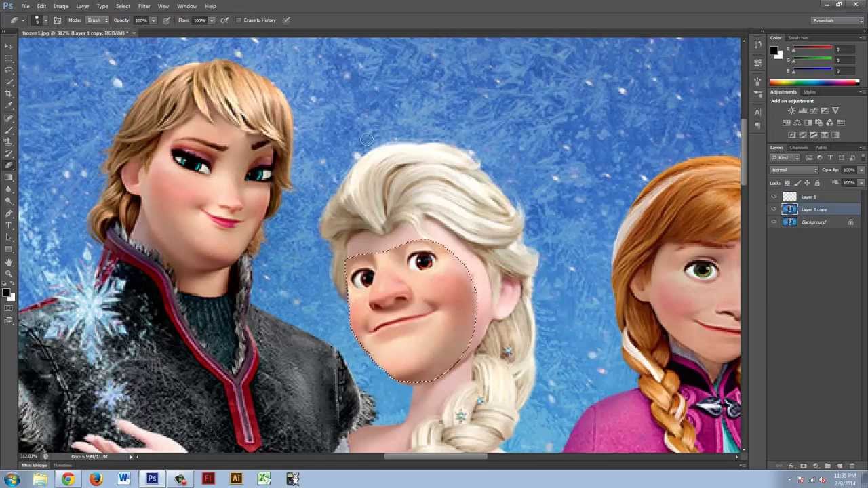Image resolution: width=868 pixels, height=488 pixels.
Task: Select the Hand tool
Action: click(x=8, y=262)
